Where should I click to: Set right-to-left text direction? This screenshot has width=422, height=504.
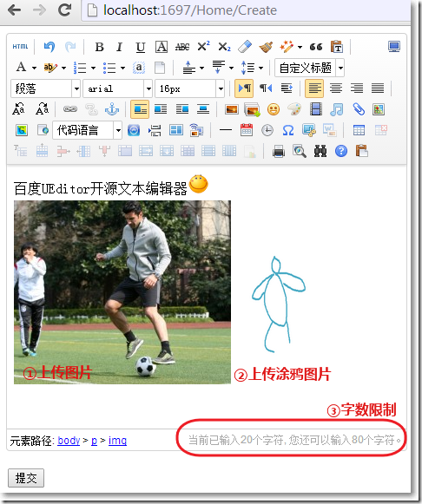266,88
